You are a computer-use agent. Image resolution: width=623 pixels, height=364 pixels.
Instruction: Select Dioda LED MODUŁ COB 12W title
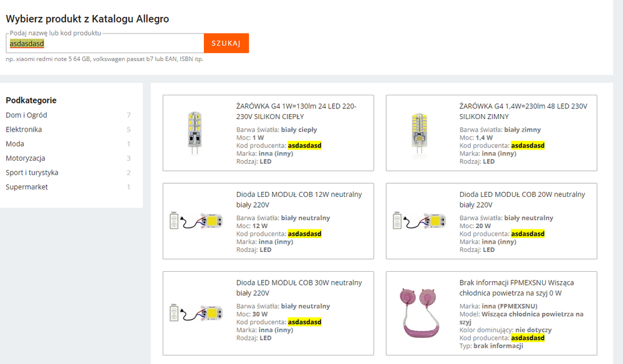click(299, 199)
